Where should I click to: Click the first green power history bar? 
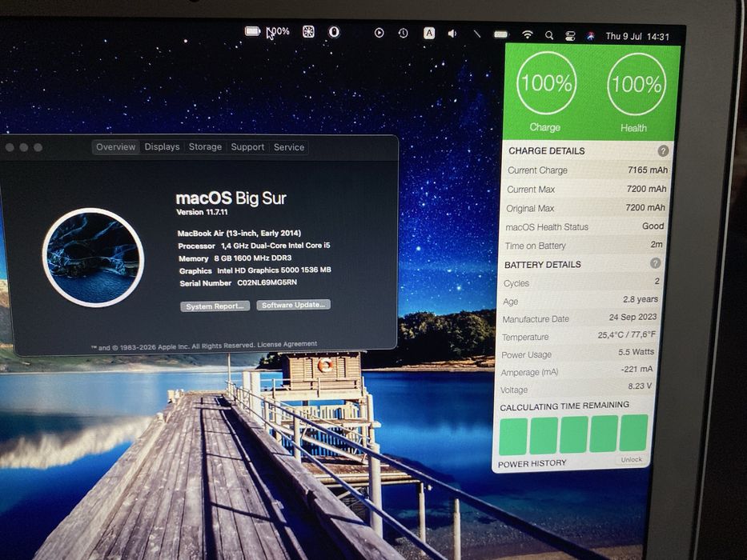(513, 436)
